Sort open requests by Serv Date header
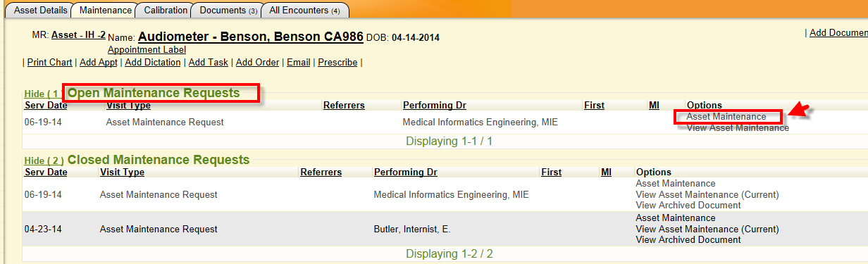The width and height of the screenshot is (868, 264). tap(46, 106)
